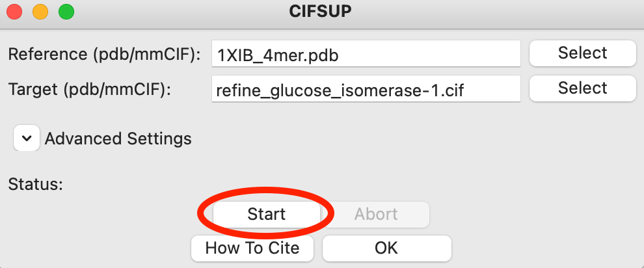Select a file for the Reference structure
The width and height of the screenshot is (644, 268).
point(582,53)
